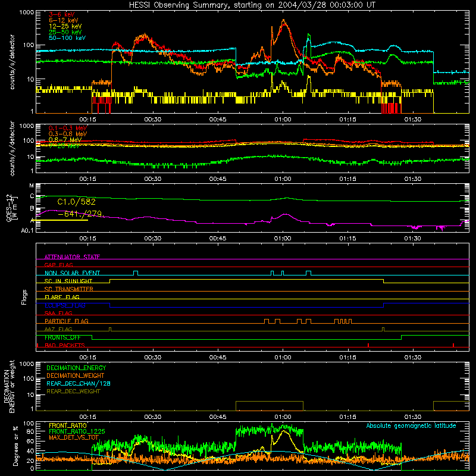Click the M class GOES axis label

pyautogui.click(x=32, y=186)
